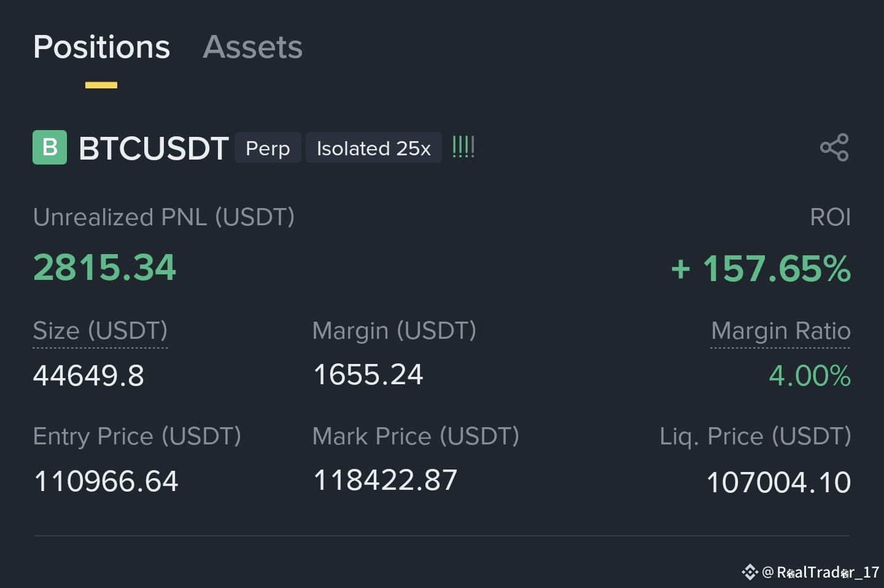Tap the underlined Margin Ratio label
884x588 pixels.
[x=780, y=331]
